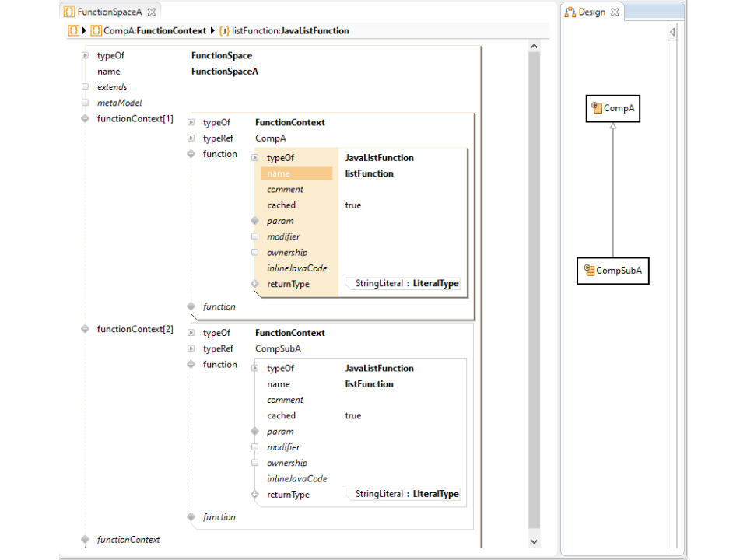Expand typeOf JavaListFunction in CompSubA context
Screen dimensions: 747x560
[x=255, y=368]
